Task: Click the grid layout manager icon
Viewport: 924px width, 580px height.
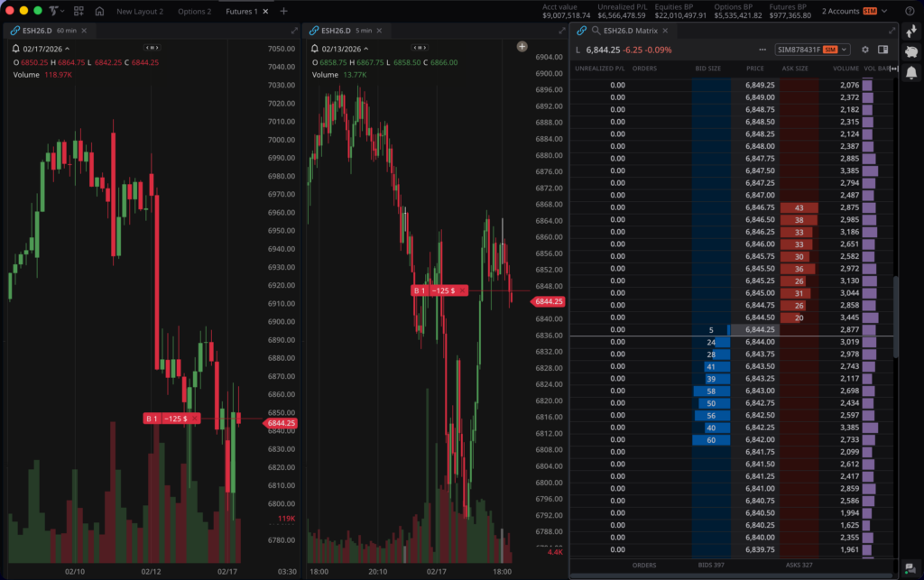Action: (x=79, y=11)
